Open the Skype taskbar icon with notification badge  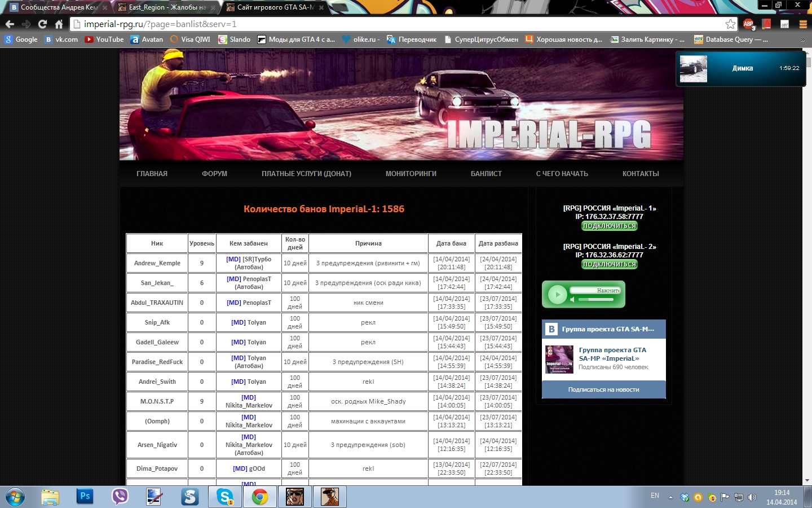click(x=225, y=497)
